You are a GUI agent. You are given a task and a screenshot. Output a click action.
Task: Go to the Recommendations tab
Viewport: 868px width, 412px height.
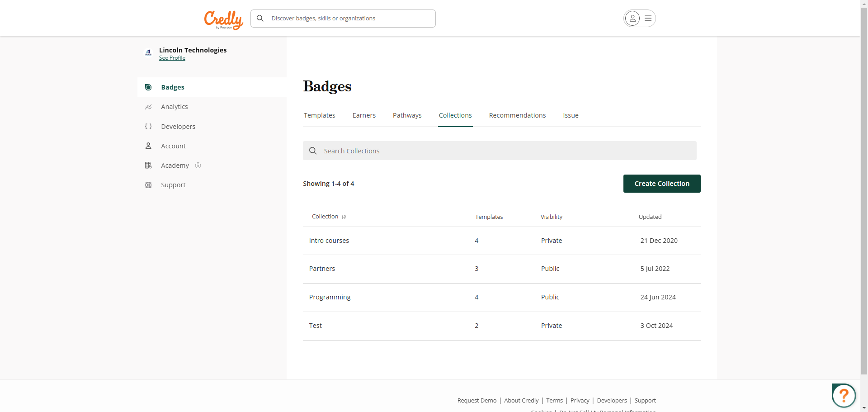(x=517, y=115)
